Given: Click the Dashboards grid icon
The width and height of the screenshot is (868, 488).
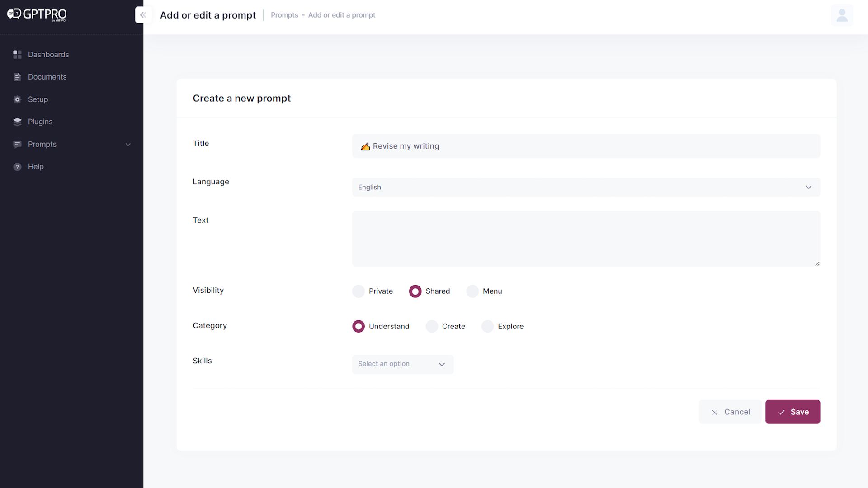Looking at the screenshot, I should [x=17, y=55].
